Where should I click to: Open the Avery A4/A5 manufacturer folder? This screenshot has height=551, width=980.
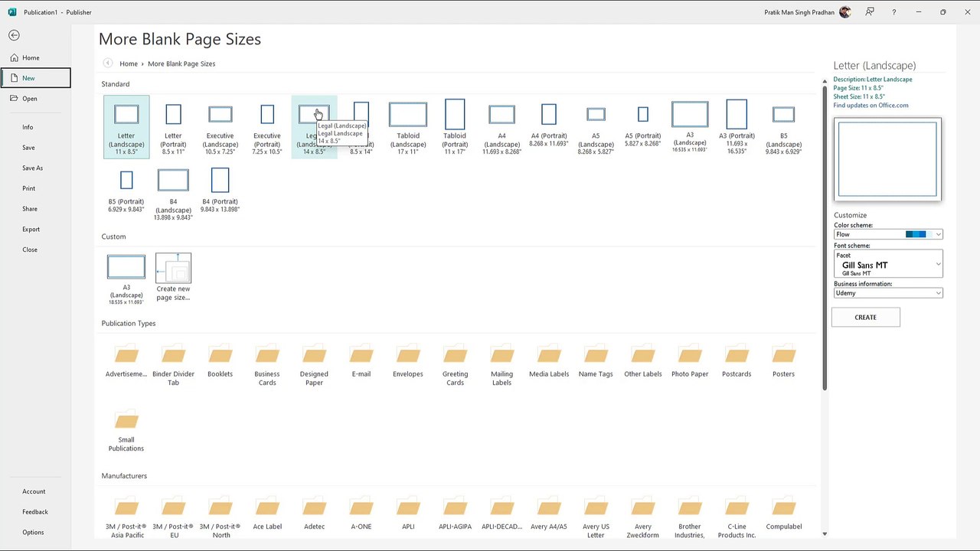(x=549, y=508)
